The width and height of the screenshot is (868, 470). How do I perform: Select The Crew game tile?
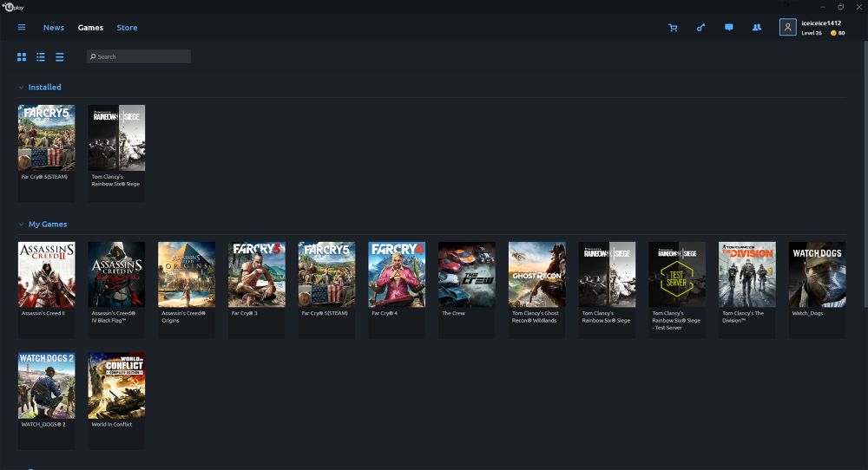pos(467,290)
